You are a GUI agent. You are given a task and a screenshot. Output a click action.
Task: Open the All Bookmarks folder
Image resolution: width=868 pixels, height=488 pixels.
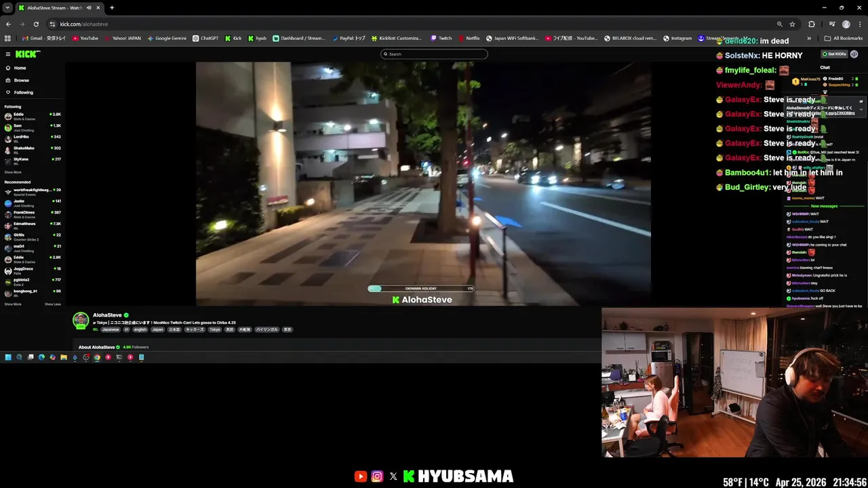pos(844,38)
